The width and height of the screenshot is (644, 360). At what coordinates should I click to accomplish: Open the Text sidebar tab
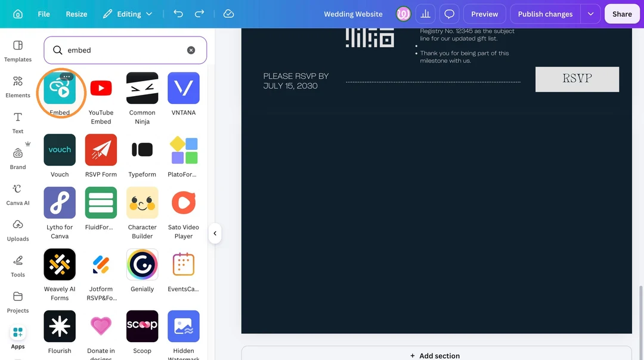(18, 123)
